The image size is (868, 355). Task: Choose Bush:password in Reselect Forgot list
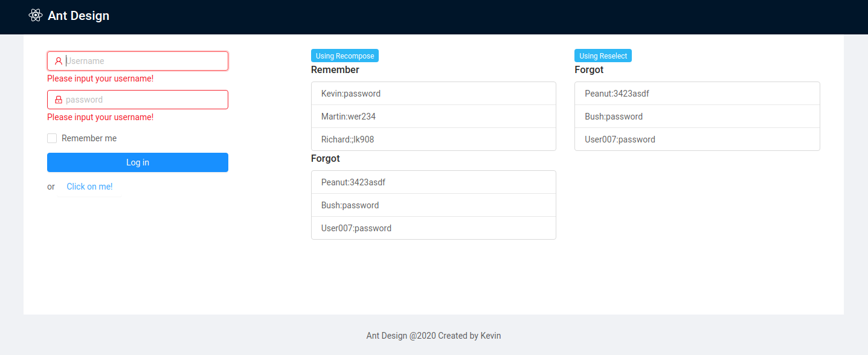pyautogui.click(x=697, y=117)
